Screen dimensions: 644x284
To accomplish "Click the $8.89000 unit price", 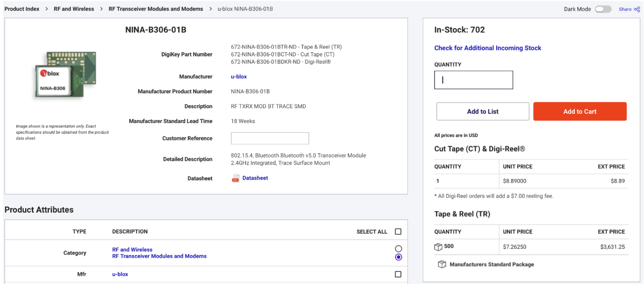I will click(x=515, y=181).
